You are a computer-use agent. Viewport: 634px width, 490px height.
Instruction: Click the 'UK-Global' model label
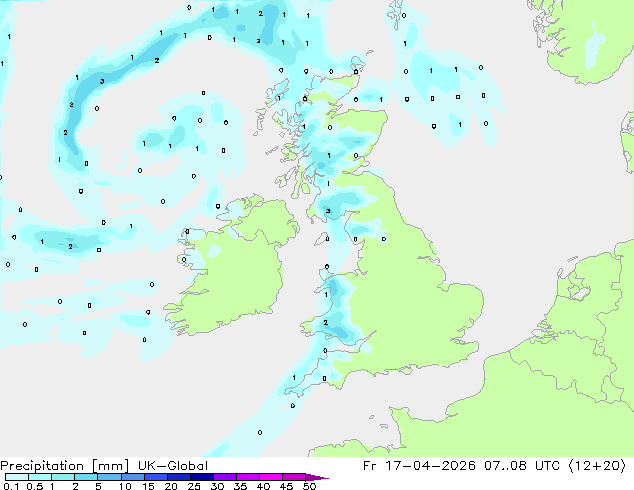[173, 466]
